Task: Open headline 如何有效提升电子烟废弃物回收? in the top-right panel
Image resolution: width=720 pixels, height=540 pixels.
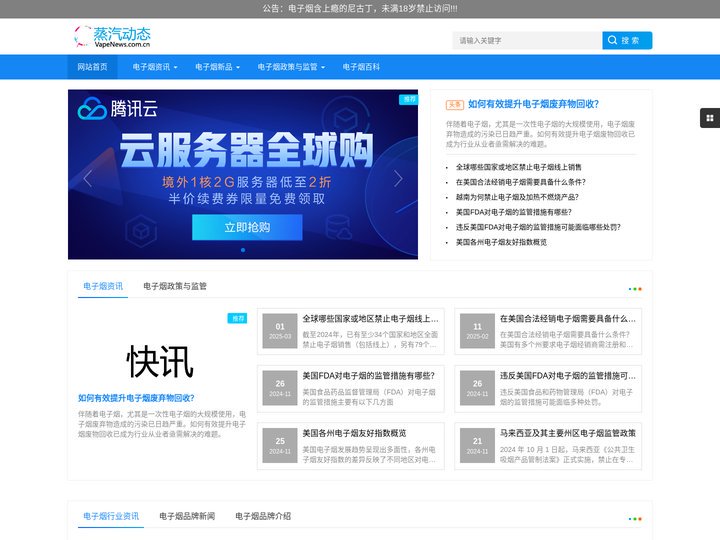Action: tap(533, 104)
